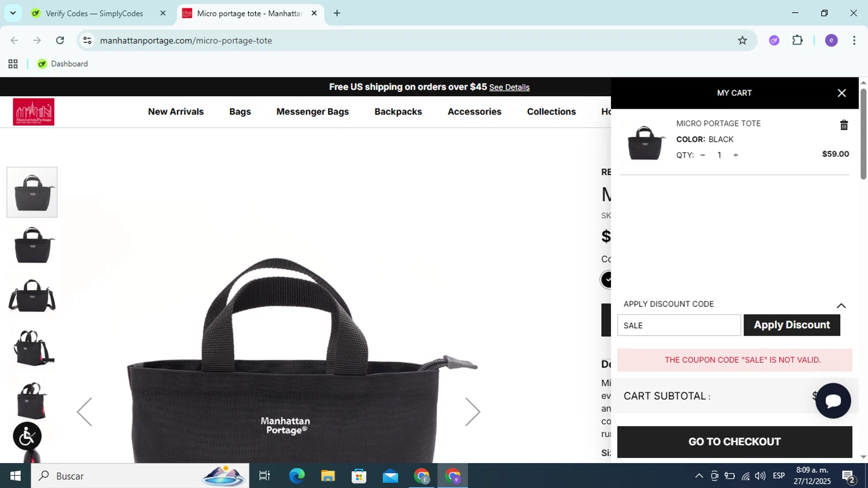This screenshot has width=868, height=488.
Task: Open the apps grid in bookmarks bar
Action: [x=13, y=64]
